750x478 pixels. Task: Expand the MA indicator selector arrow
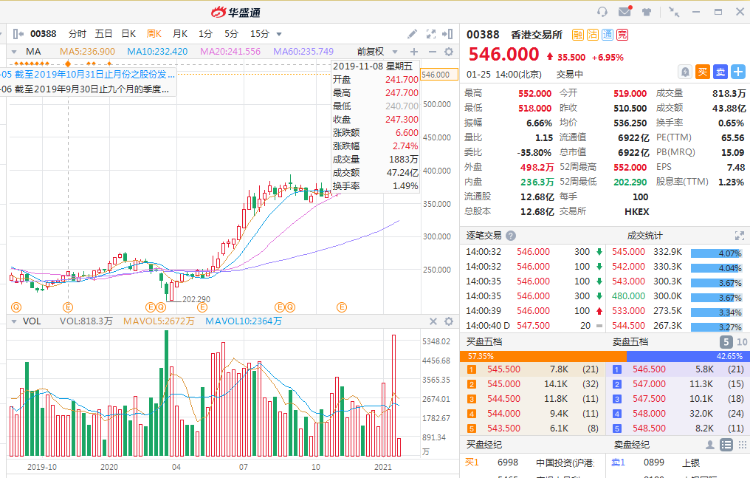pos(12,51)
